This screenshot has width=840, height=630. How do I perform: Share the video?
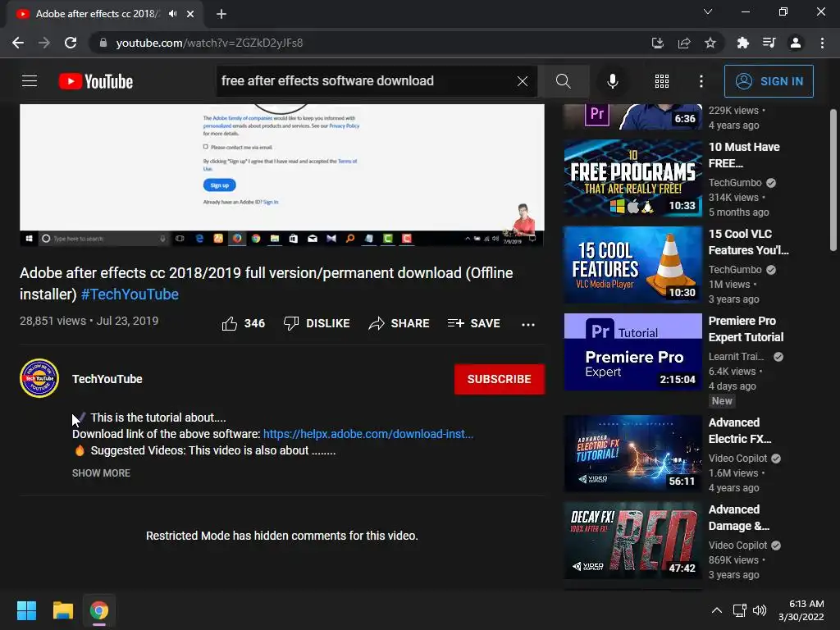tap(399, 323)
